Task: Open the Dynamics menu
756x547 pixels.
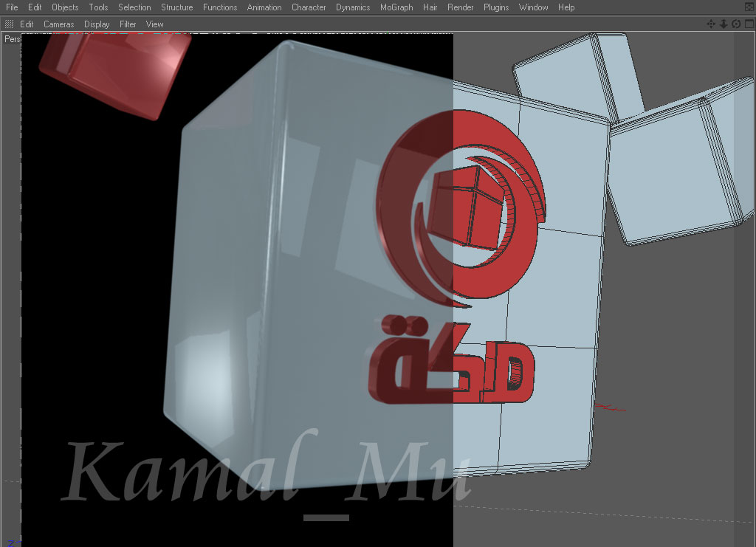Action: pos(353,7)
